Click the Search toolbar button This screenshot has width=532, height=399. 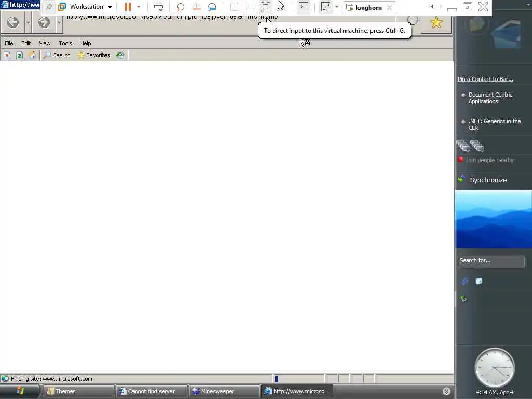click(x=57, y=55)
